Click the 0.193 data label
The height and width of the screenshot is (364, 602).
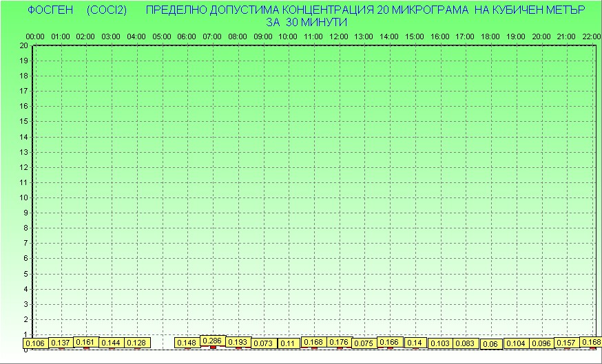pos(238,342)
